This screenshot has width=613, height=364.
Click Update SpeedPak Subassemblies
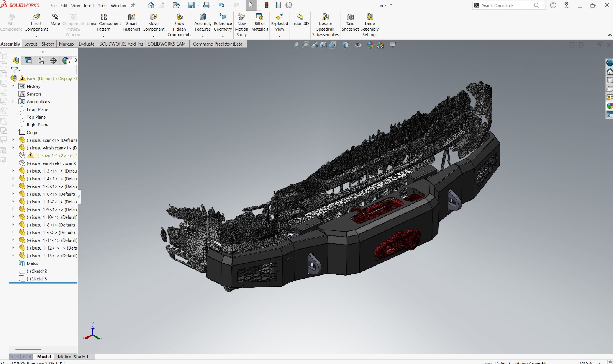click(x=325, y=25)
